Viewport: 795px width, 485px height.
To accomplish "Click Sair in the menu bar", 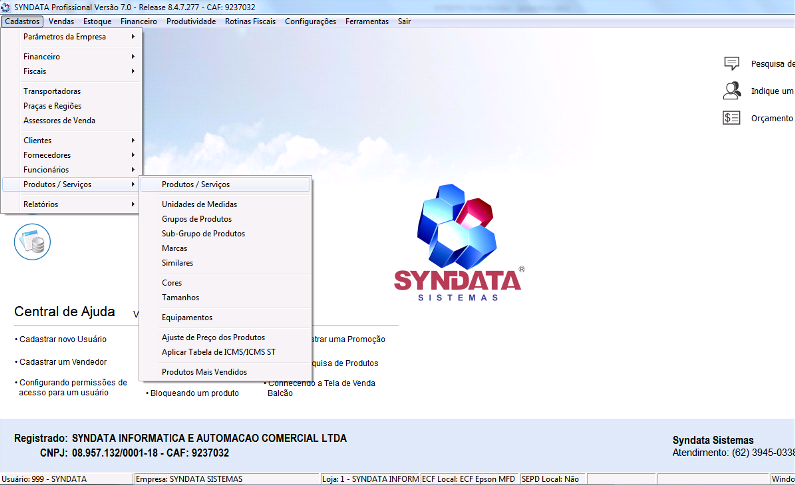I will coord(404,21).
